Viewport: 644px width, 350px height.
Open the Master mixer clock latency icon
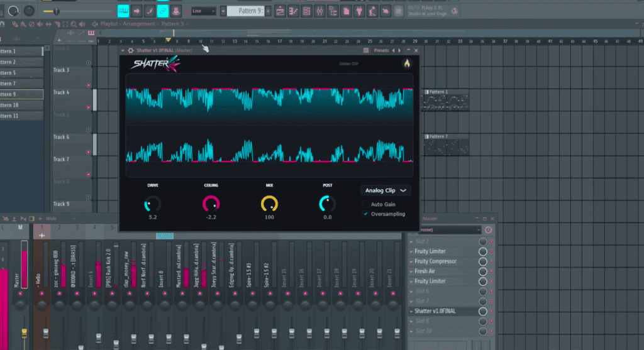pos(488,230)
